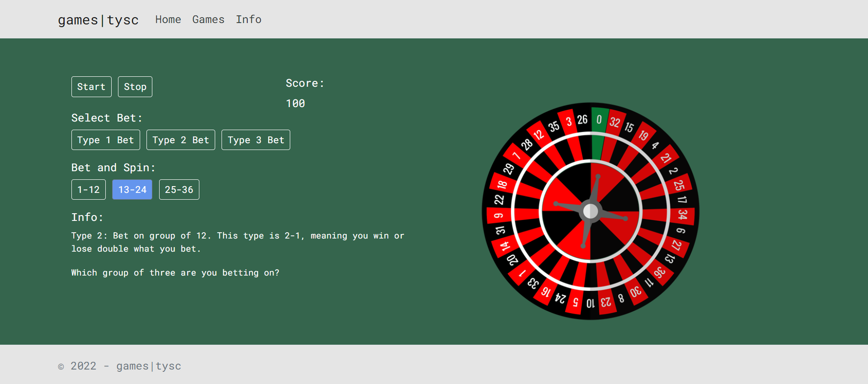Click the black 17 pocket on the wheel

(681, 199)
